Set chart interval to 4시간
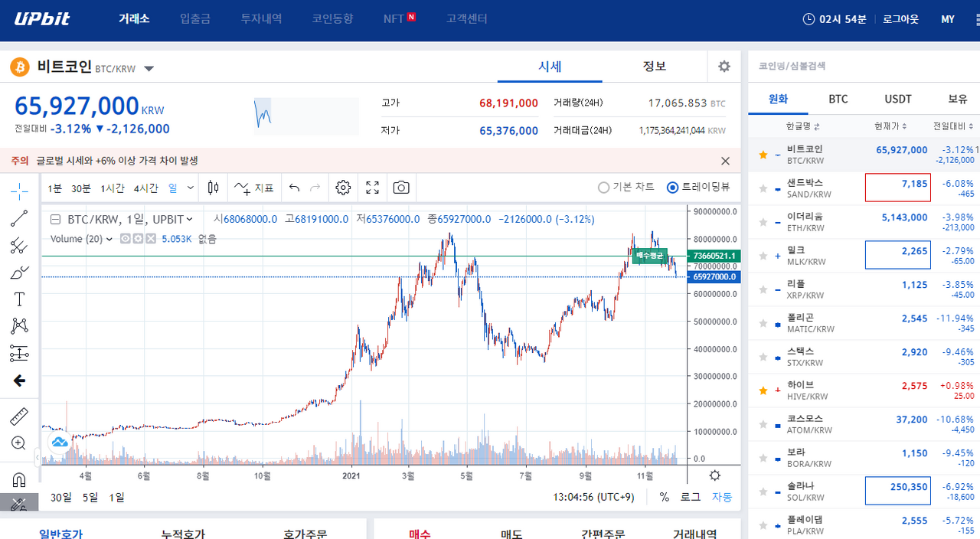The width and height of the screenshot is (980, 539). coord(146,188)
